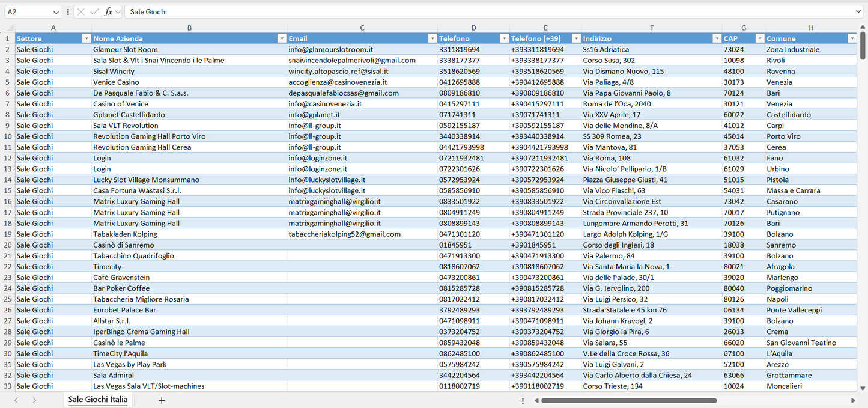The image size is (868, 408).
Task: Click the cancel entry X icon
Action: click(x=81, y=12)
